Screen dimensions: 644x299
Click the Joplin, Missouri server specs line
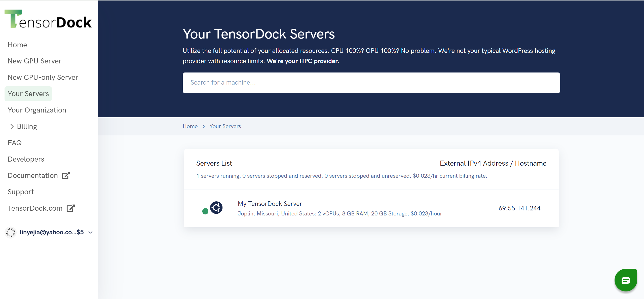pos(340,213)
